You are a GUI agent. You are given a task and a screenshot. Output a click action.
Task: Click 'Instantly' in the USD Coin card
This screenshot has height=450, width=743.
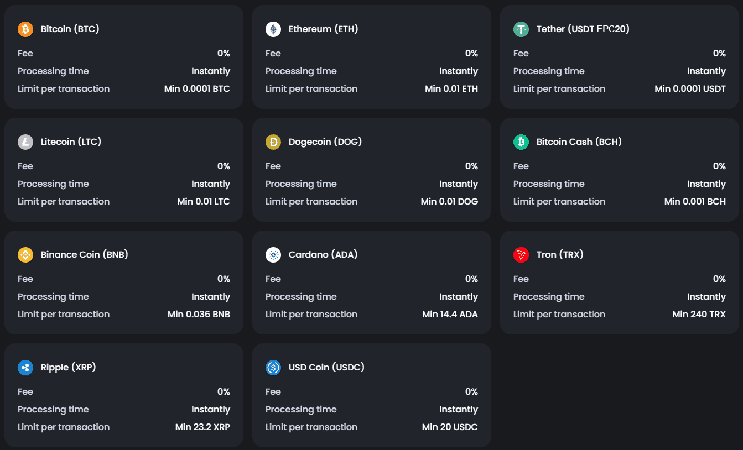click(459, 409)
